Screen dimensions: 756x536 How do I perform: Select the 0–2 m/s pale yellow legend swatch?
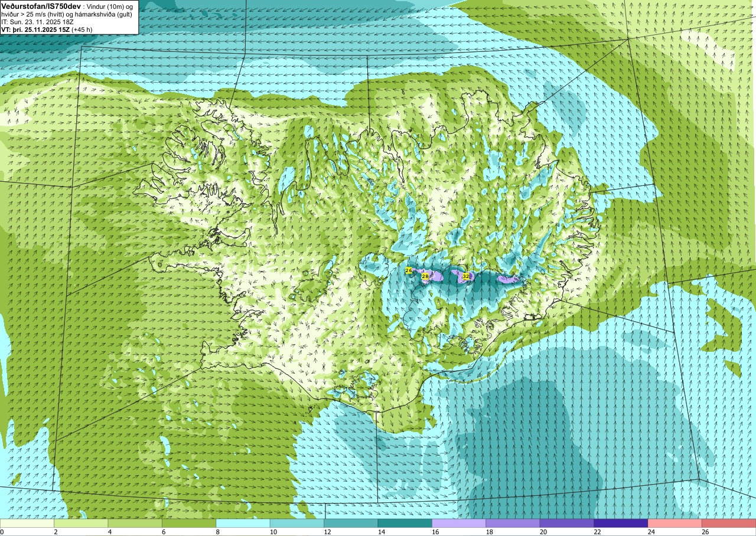coord(27,523)
